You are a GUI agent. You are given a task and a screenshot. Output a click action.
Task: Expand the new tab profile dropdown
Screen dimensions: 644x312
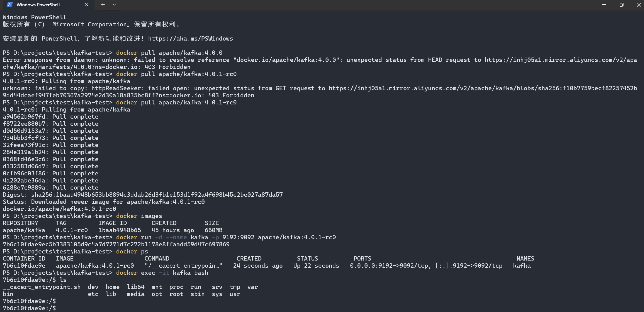(114, 5)
